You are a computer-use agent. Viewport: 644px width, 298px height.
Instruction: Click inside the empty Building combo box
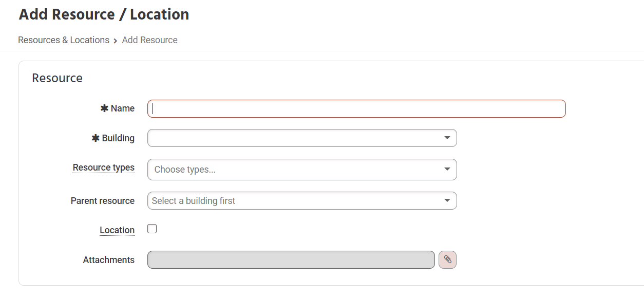point(294,138)
